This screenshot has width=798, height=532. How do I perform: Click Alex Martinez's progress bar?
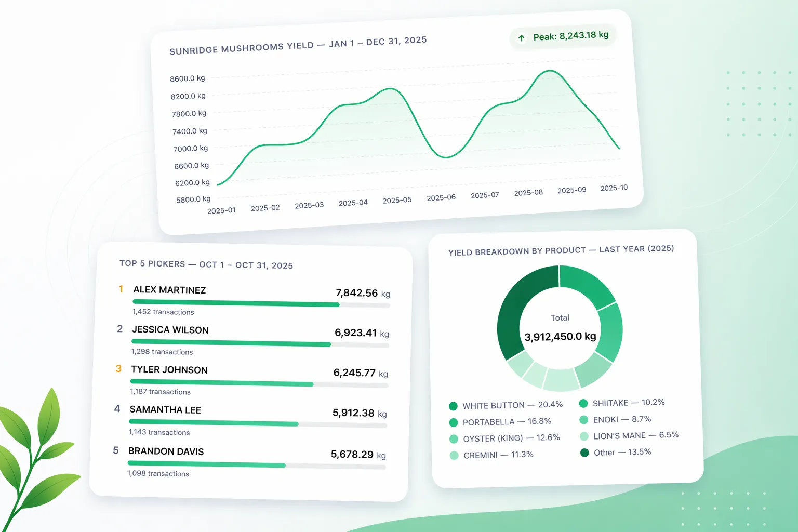point(261,303)
